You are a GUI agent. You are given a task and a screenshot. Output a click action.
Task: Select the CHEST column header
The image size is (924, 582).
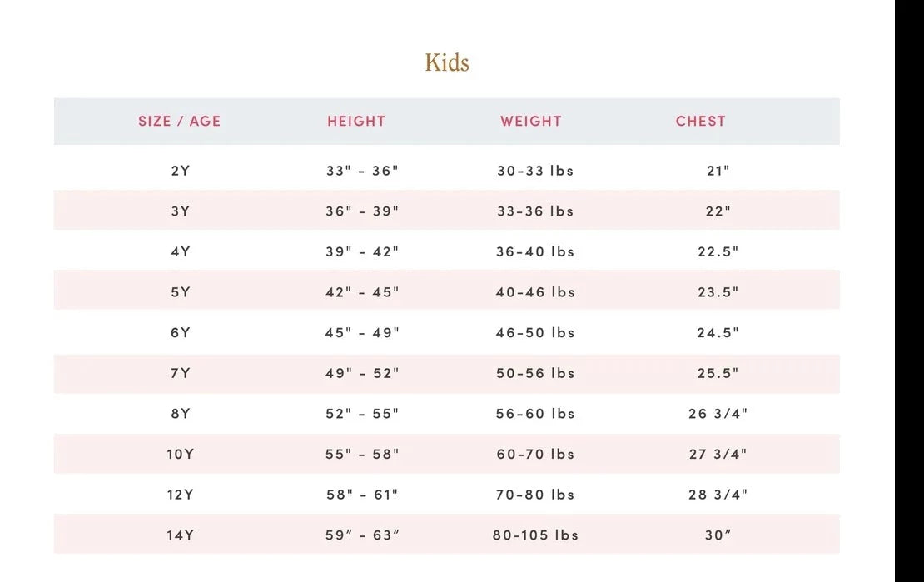tap(701, 121)
